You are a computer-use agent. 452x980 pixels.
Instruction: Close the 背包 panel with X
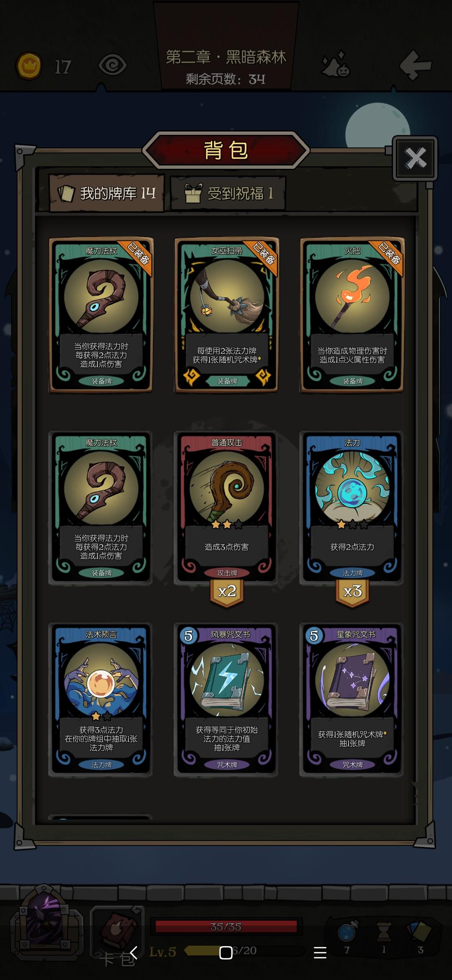[x=415, y=158]
